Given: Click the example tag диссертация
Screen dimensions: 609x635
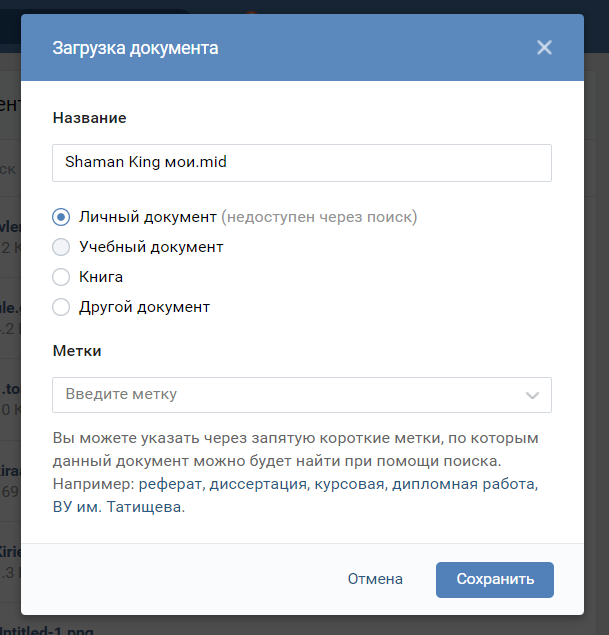Looking at the screenshot, I should [254, 484].
